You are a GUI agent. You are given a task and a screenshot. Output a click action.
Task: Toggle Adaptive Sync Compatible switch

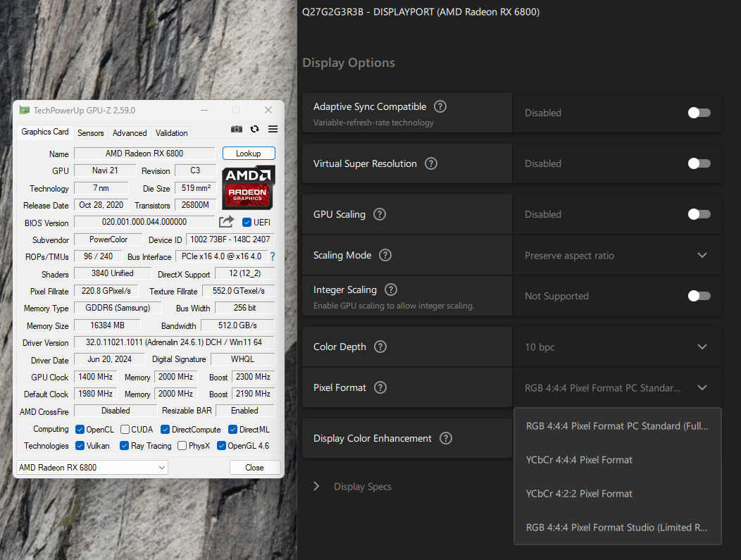699,113
